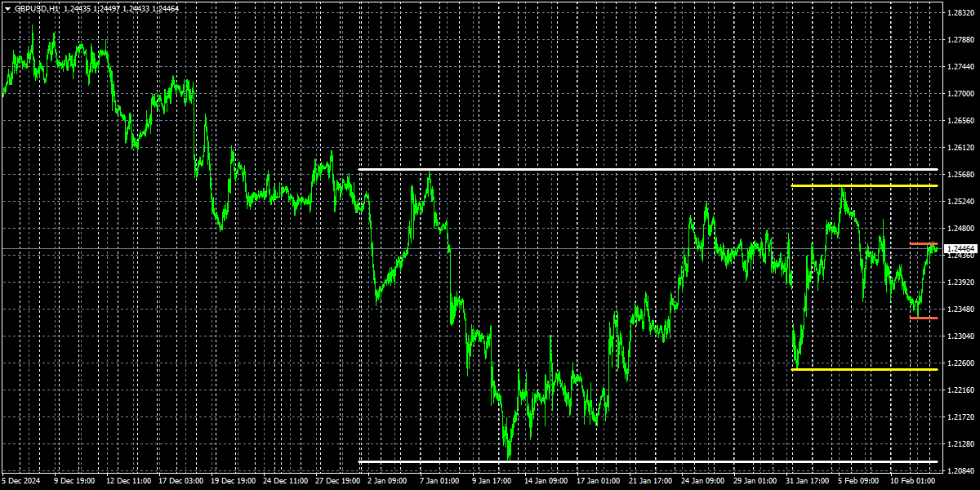Click time axis label 21 Jan 17:00
Image resolution: width=980 pixels, height=490 pixels.
pos(652,482)
